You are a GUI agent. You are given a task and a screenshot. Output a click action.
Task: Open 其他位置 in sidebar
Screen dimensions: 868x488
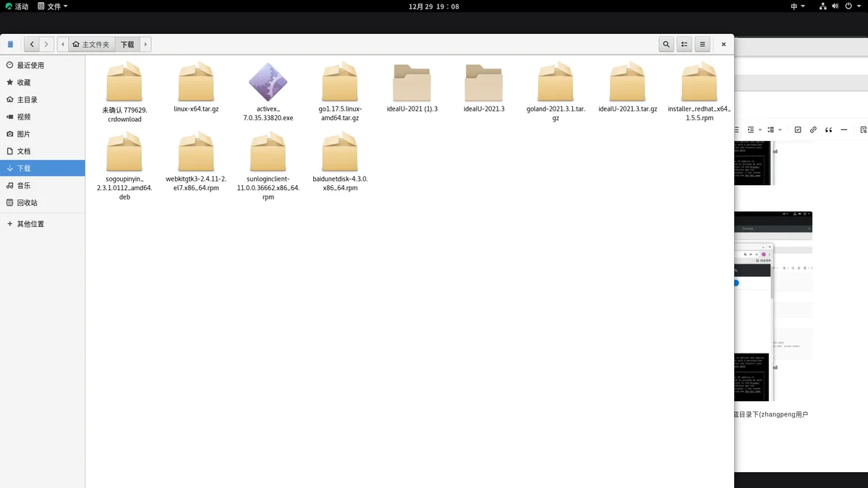(43, 224)
